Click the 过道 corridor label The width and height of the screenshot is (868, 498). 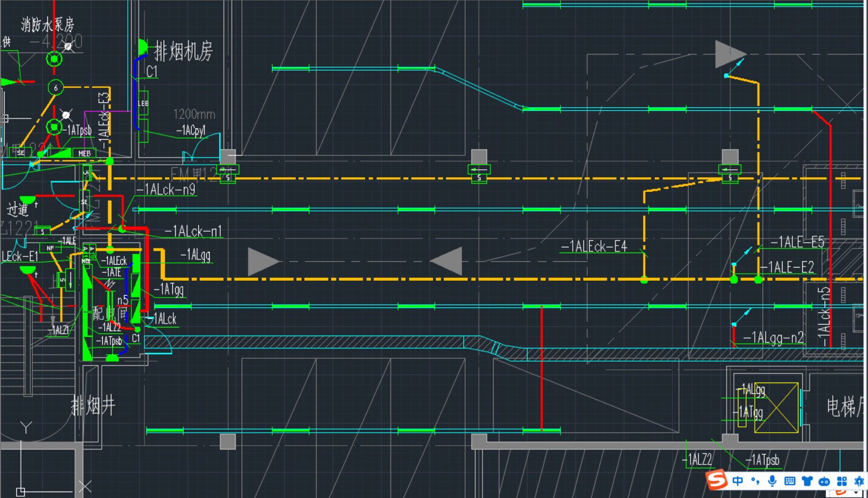click(17, 209)
